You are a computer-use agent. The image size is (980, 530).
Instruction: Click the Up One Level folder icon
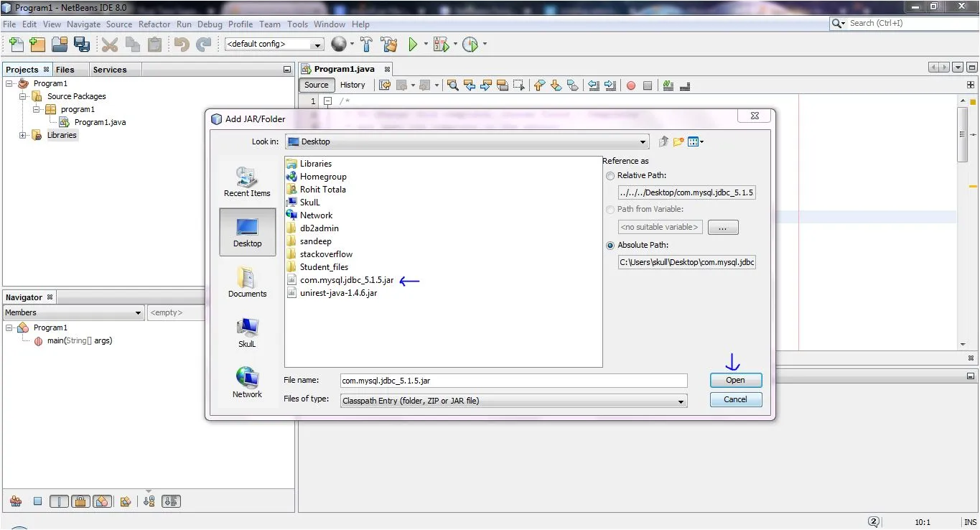tap(663, 141)
